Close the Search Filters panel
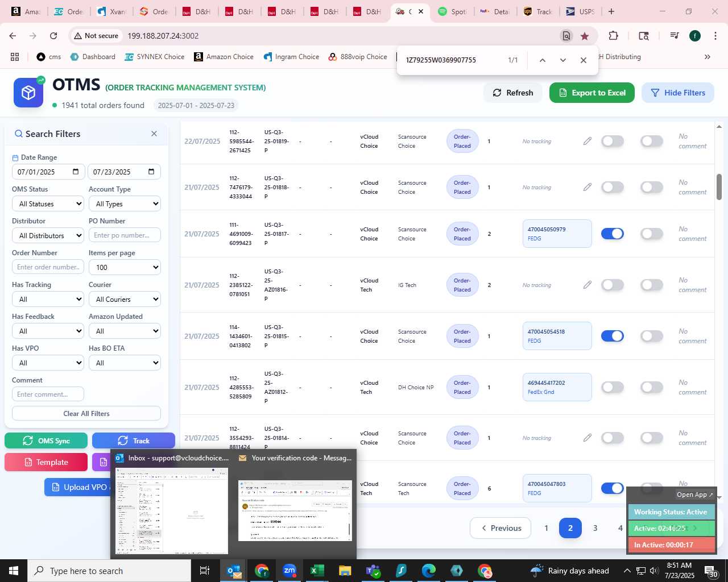The height and width of the screenshot is (582, 728). point(154,134)
